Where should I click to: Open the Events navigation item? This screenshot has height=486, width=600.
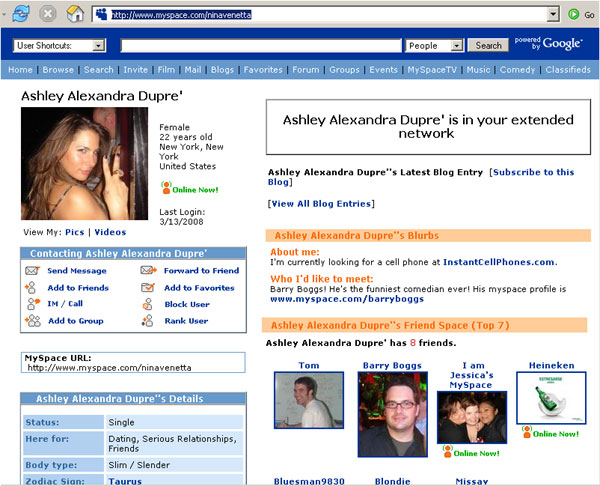383,70
